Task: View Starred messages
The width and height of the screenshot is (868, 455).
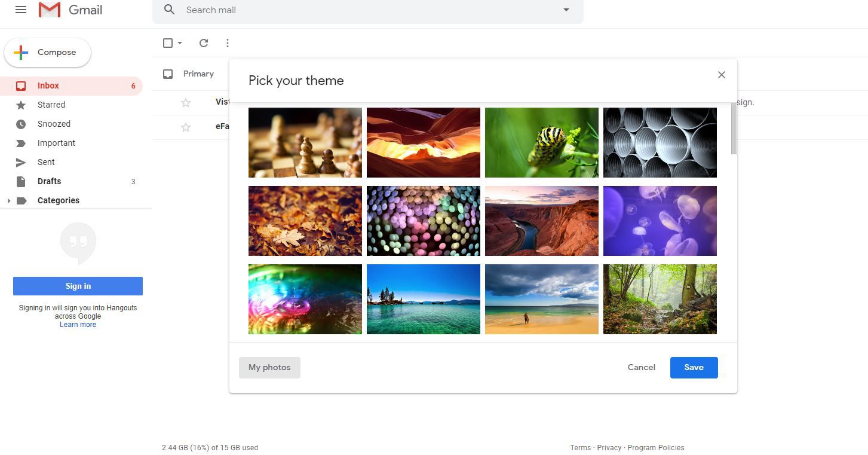Action: click(51, 105)
